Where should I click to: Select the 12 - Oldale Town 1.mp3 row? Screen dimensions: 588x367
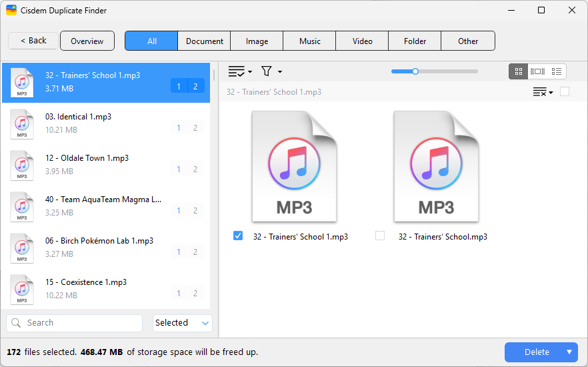pyautogui.click(x=106, y=165)
